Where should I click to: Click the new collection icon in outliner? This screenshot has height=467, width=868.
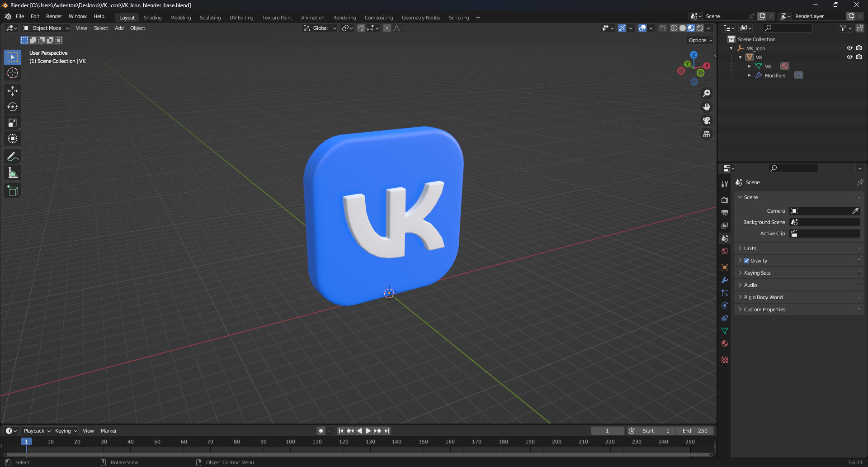tap(860, 28)
